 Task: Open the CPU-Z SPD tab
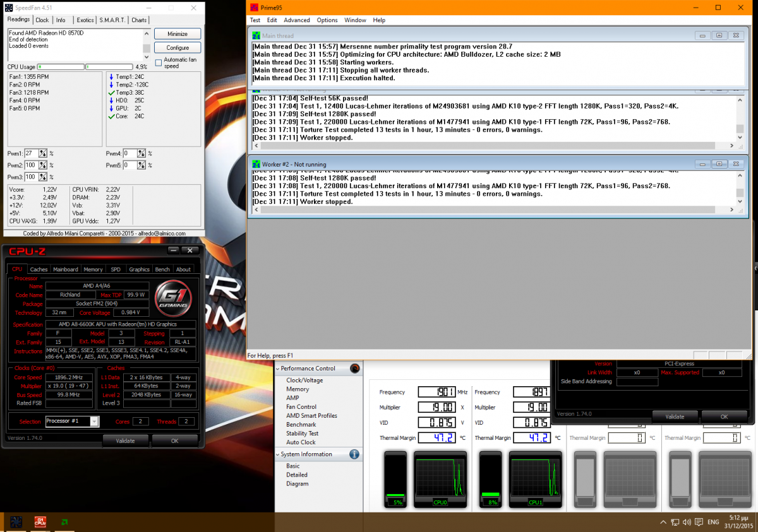coord(116,269)
